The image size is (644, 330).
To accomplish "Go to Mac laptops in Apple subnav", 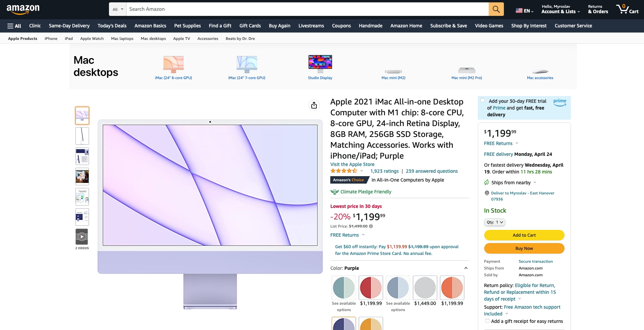I will point(122,39).
